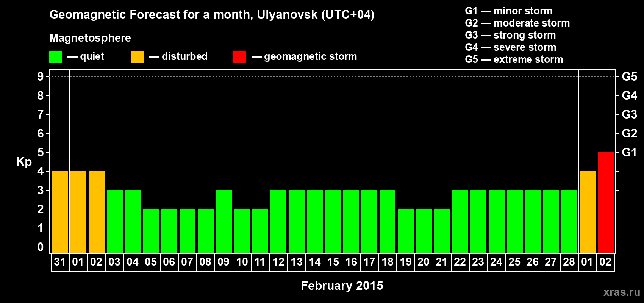The width and height of the screenshot is (644, 303).
Task: Click the orange bar above the second 01 label
Action: [587, 212]
